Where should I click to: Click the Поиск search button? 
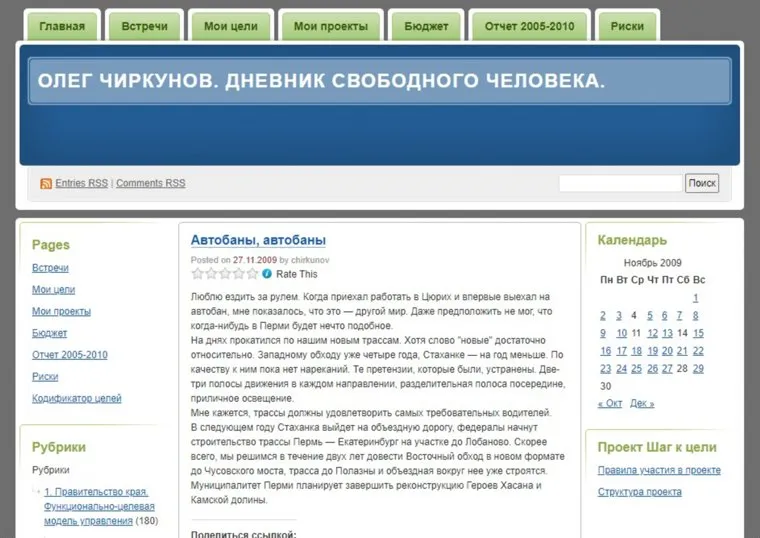[x=702, y=183]
